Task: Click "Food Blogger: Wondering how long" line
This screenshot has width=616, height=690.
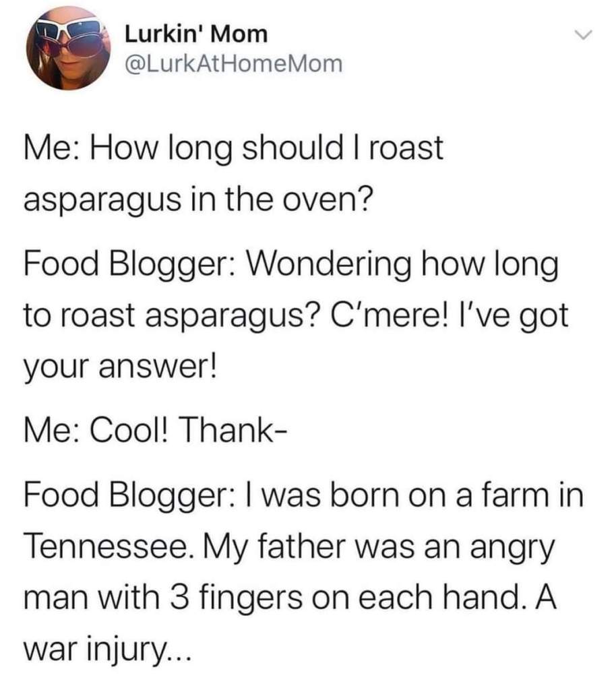Action: point(291,265)
